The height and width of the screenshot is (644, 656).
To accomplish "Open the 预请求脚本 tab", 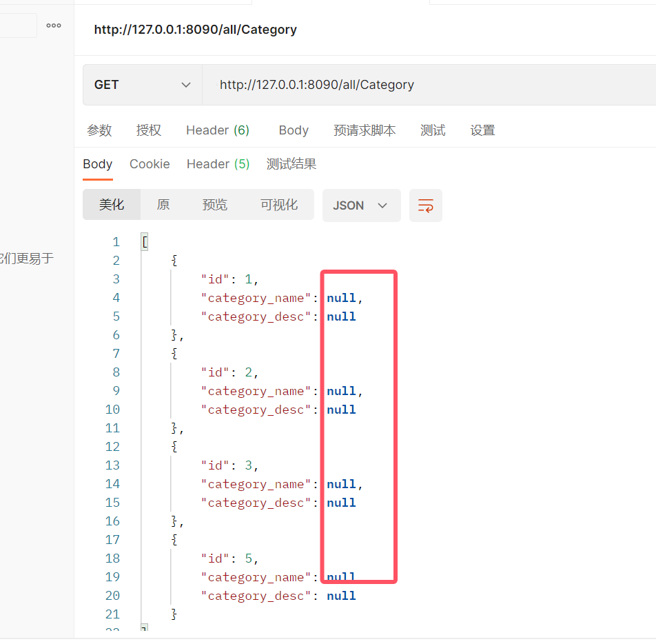I will click(365, 130).
